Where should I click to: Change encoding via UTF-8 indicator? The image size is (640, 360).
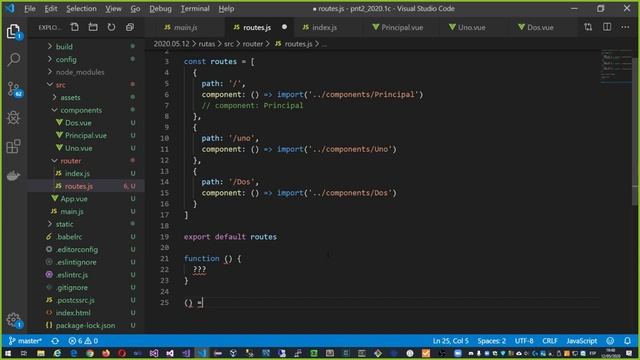pos(524,341)
